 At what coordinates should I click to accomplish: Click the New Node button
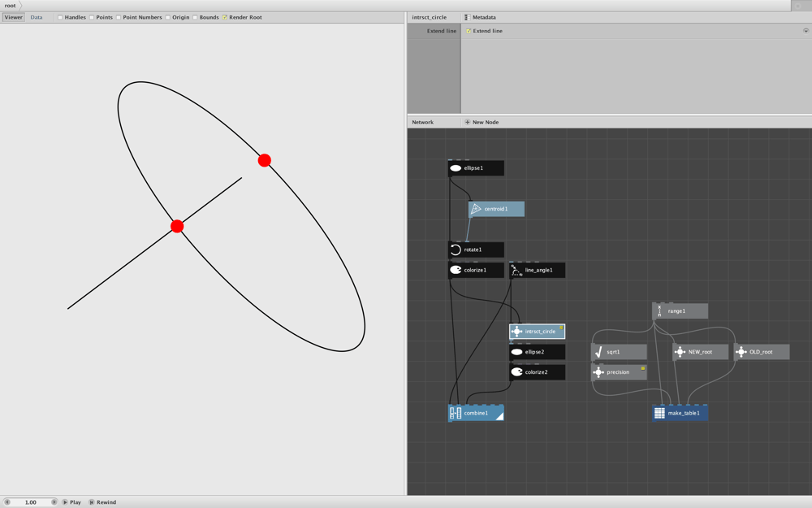(482, 123)
